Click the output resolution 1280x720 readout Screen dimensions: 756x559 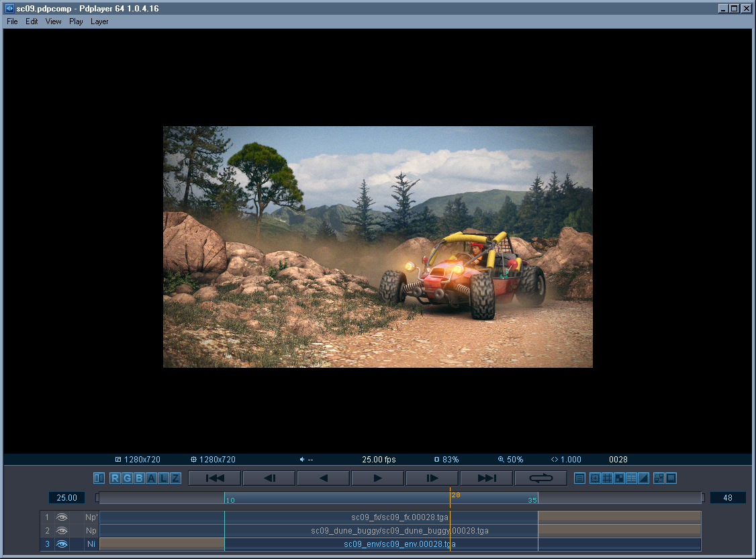click(x=213, y=460)
